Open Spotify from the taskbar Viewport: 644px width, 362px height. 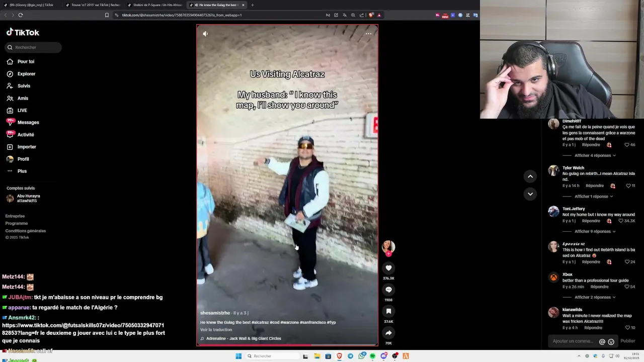tap(373, 356)
